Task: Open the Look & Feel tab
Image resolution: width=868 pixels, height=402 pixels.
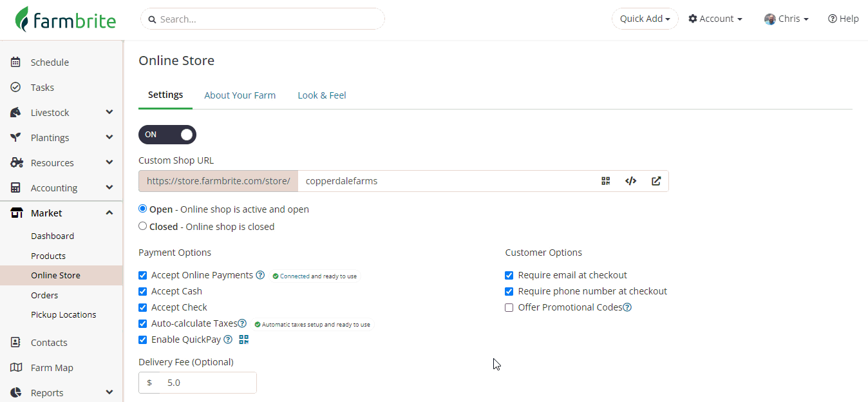Action: (x=321, y=95)
